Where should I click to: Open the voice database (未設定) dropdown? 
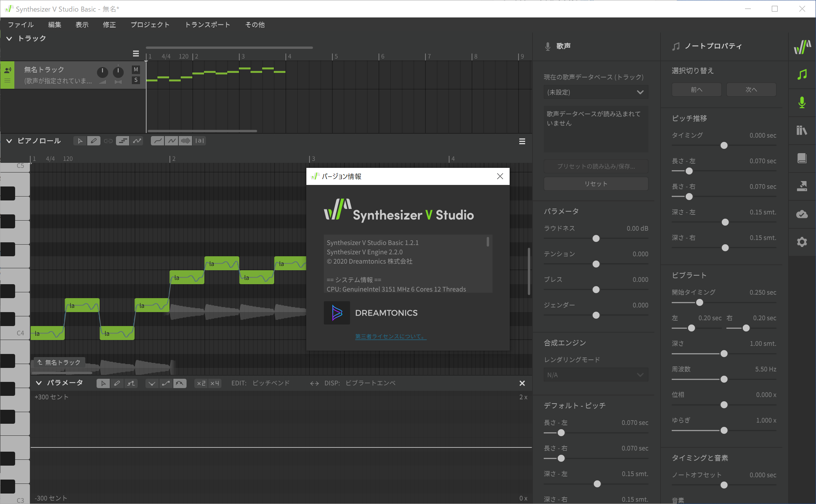click(596, 92)
